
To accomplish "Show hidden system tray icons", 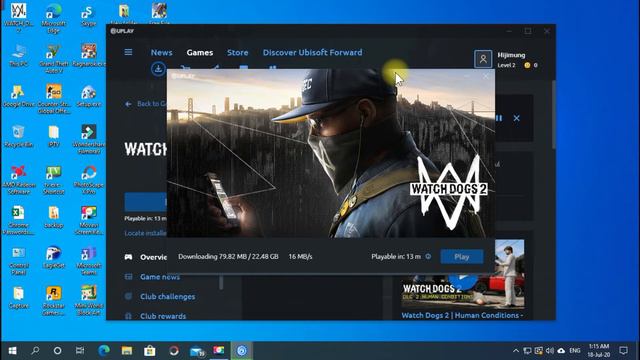I will [x=516, y=351].
